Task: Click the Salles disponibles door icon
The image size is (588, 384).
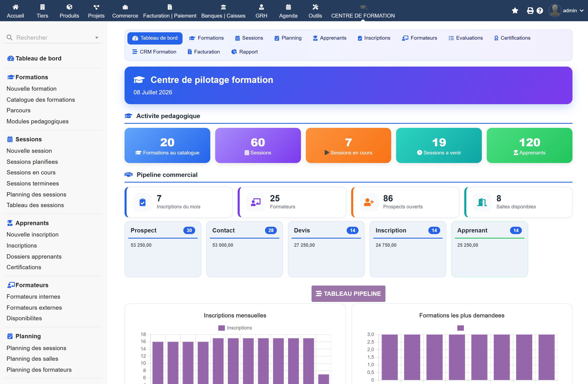Action: pos(482,202)
